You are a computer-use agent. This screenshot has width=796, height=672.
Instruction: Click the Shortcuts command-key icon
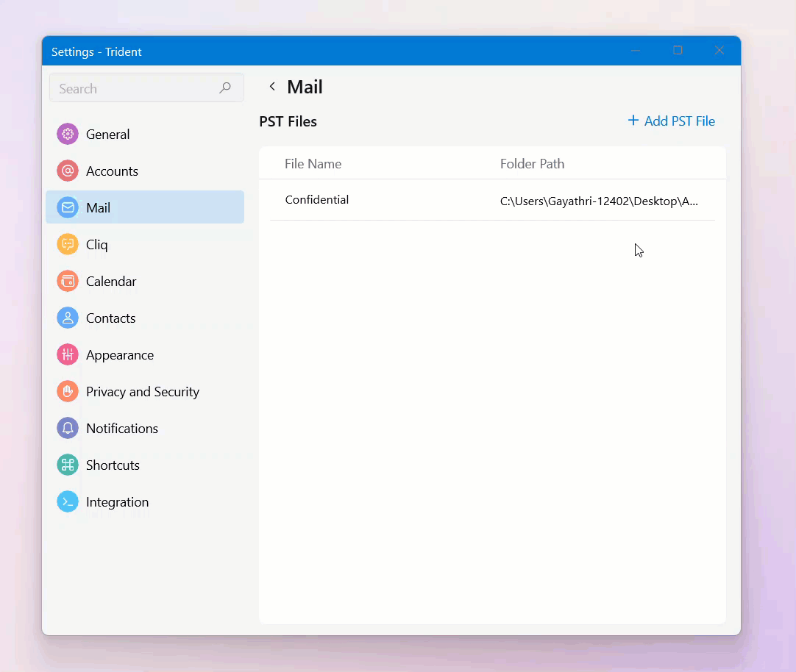(x=68, y=465)
